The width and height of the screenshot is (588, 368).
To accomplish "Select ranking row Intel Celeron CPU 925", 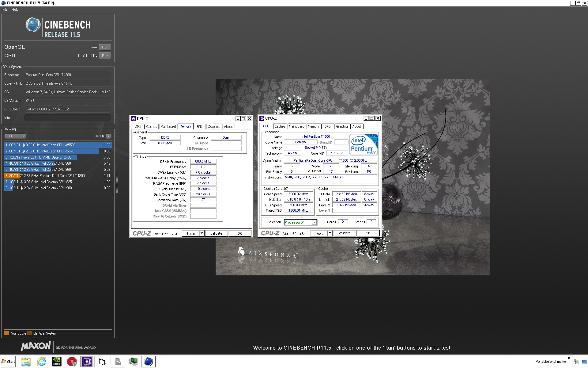I will pyautogui.click(x=58, y=182).
